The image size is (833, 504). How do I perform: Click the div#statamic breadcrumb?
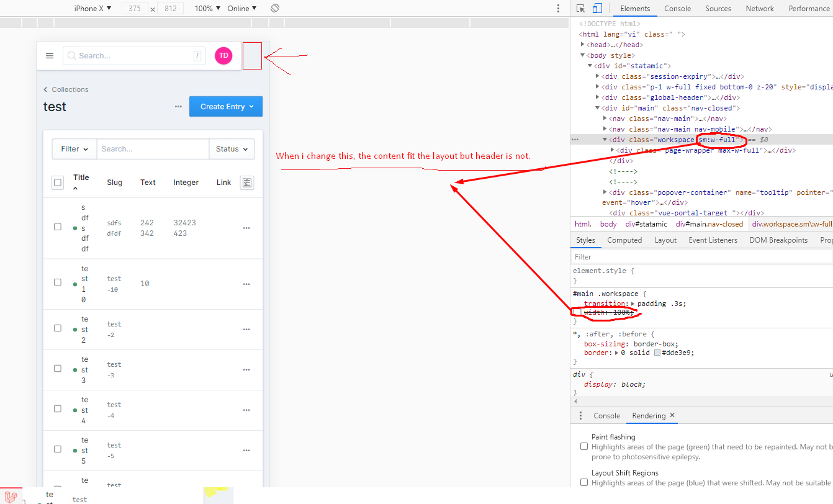click(646, 224)
